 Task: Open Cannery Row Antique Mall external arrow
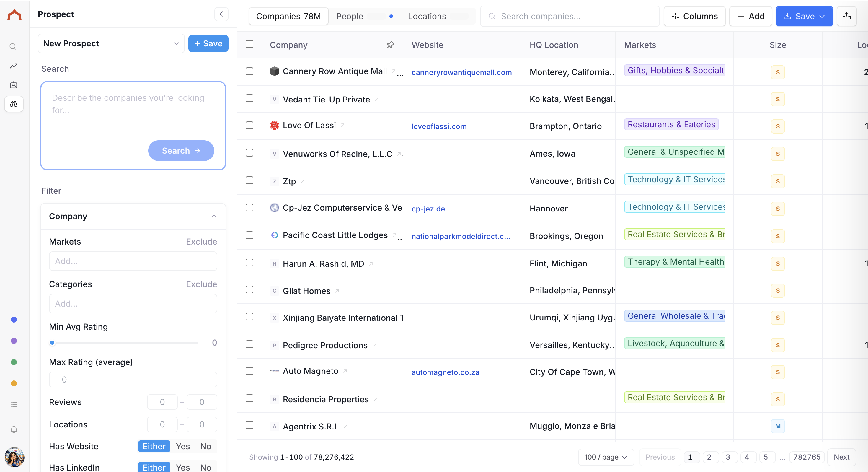pos(393,71)
